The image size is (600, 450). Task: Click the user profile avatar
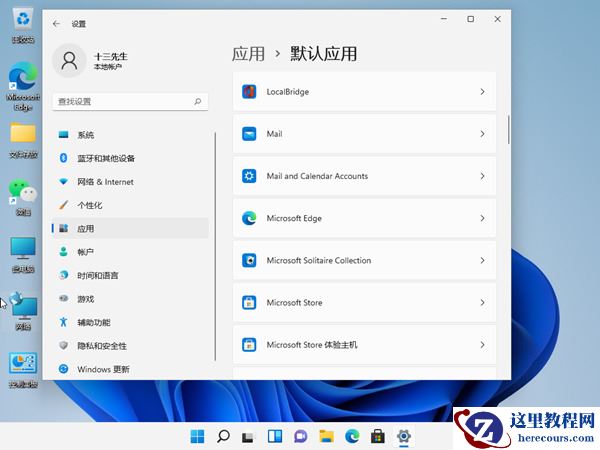[x=69, y=60]
